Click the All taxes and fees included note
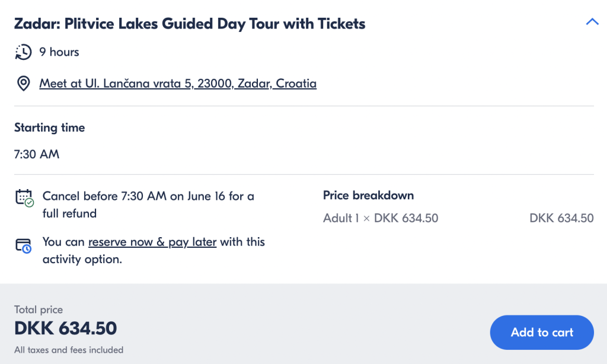This screenshot has height=364, width=607. pyautogui.click(x=69, y=350)
